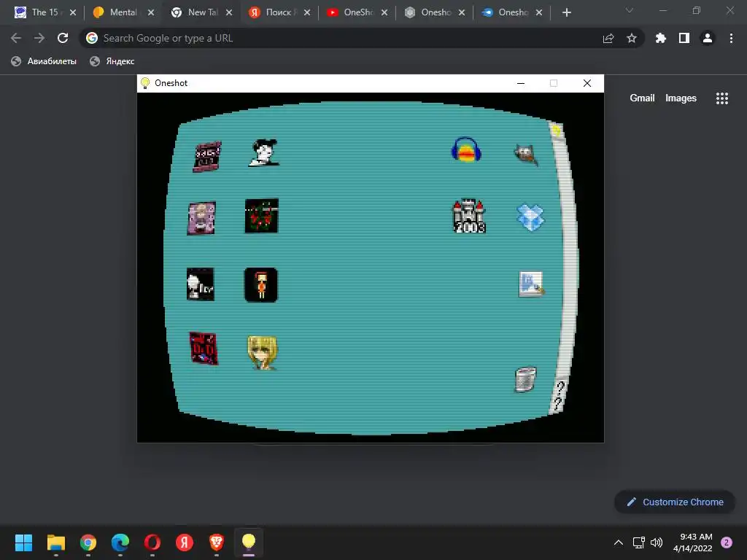
Task: Minimize the Oneshot window
Action: tap(521, 83)
